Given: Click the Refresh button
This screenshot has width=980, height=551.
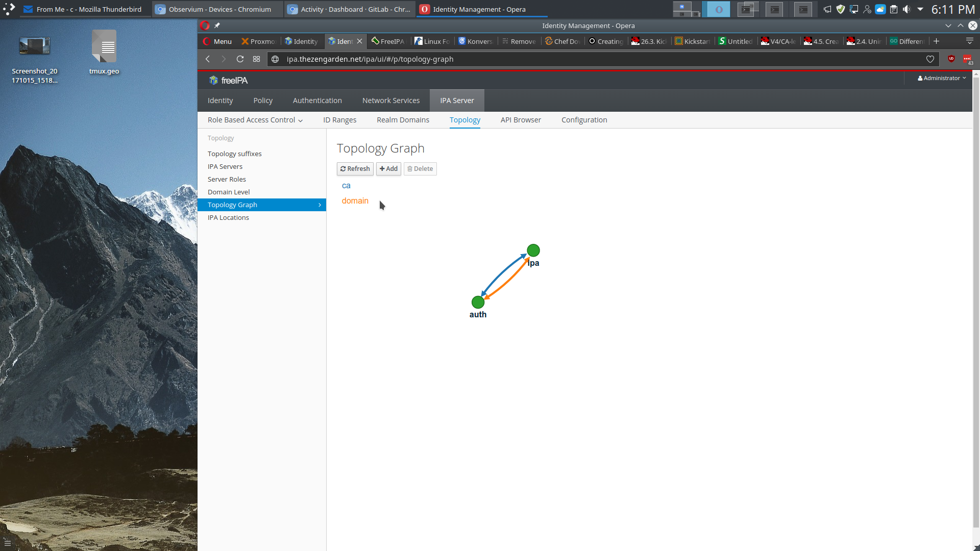Looking at the screenshot, I should pos(355,169).
